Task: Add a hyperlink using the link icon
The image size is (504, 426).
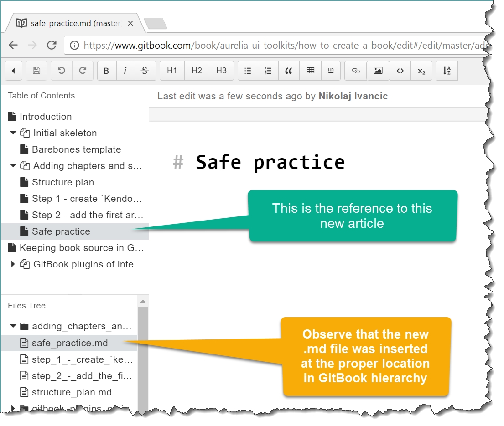Action: tap(356, 71)
